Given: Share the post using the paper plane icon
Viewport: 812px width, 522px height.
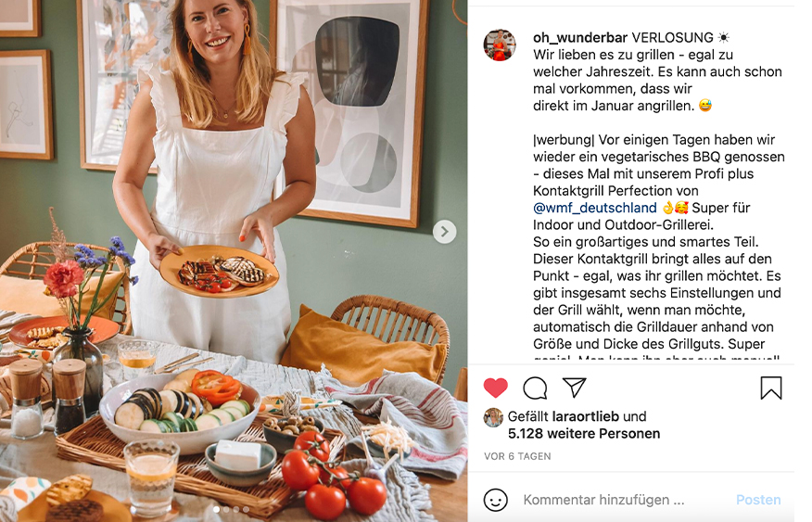Looking at the screenshot, I should [x=575, y=388].
